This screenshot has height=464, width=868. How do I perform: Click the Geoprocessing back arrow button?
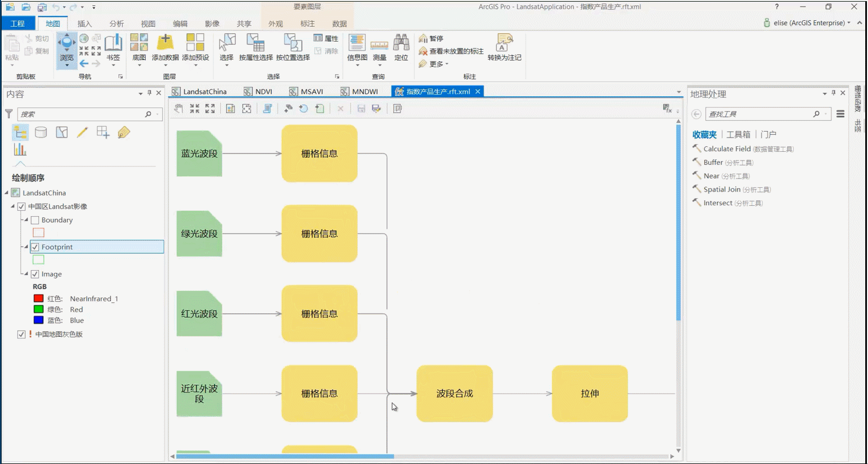pos(696,114)
